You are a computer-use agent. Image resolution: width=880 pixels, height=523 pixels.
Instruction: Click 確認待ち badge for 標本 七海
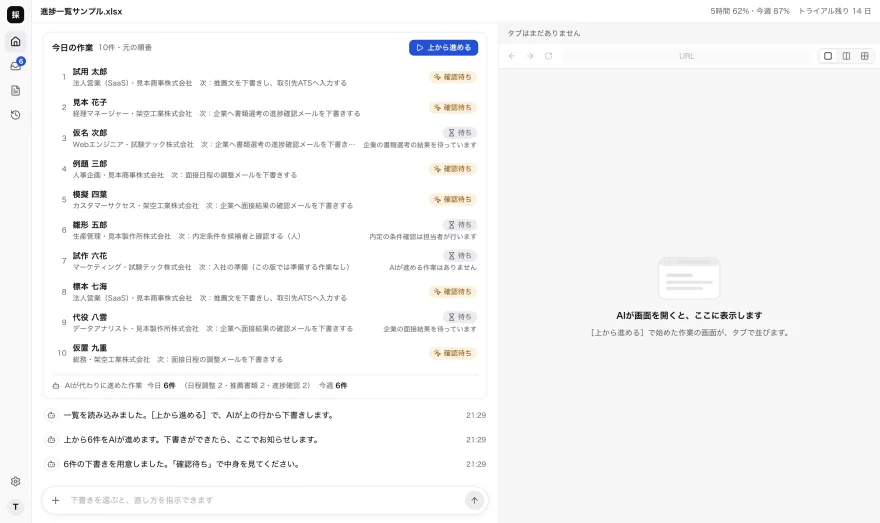pyautogui.click(x=453, y=292)
